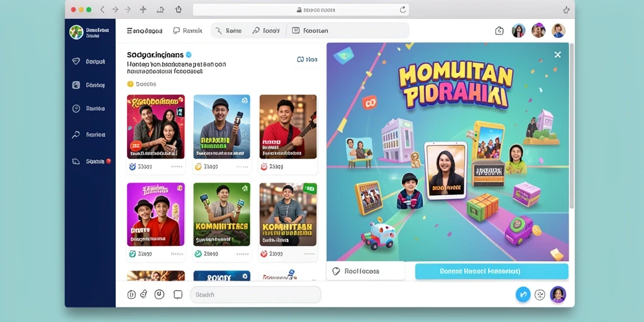This screenshot has height=322, width=644.
Task: Open the card of man with guitar
Action: click(288, 126)
